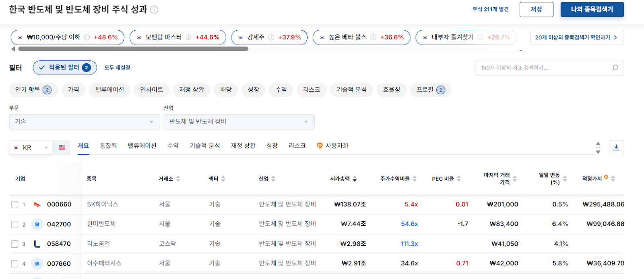Check the box for row 4 007660
This screenshot has height=279, width=644.
[15, 264]
